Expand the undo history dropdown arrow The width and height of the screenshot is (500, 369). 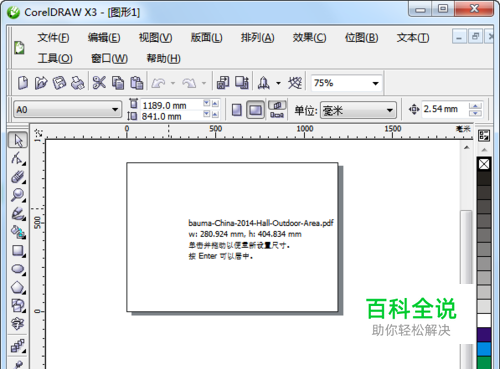pyautogui.click(x=173, y=83)
